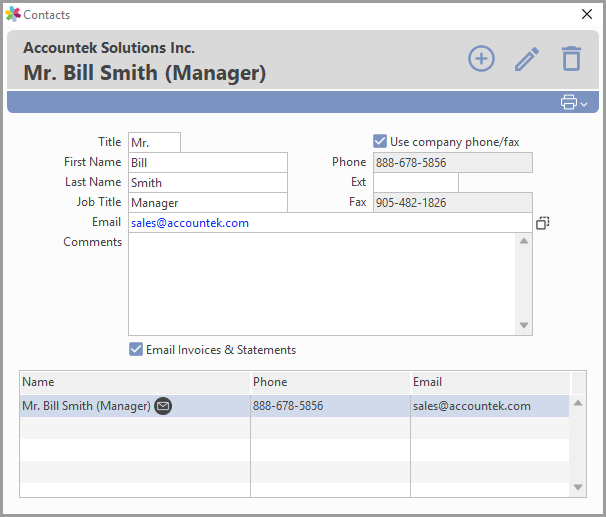Click the First Name field with Bill
The height and width of the screenshot is (517, 606).
click(x=208, y=162)
